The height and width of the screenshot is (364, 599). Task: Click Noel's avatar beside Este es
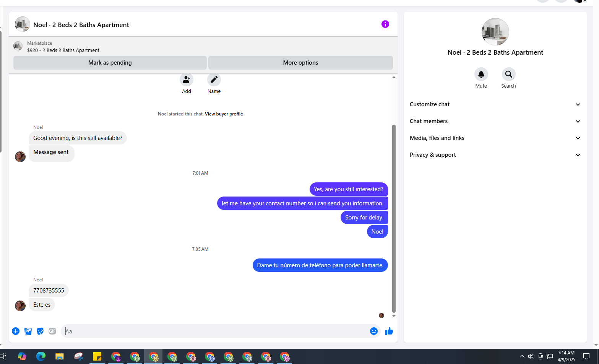click(20, 305)
